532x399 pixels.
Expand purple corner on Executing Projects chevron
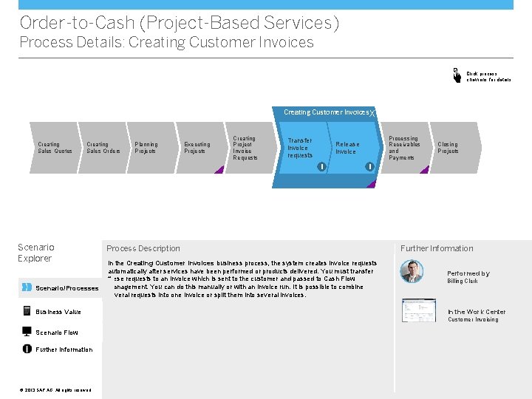pos(220,170)
